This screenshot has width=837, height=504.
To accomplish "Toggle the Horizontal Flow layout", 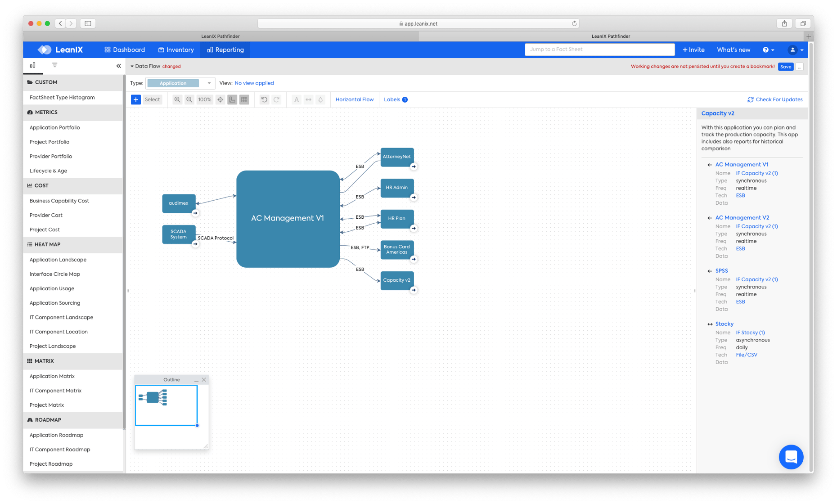I will click(355, 99).
